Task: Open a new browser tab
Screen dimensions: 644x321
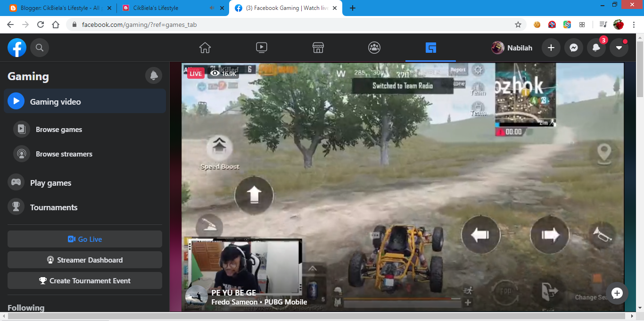Action: [353, 8]
